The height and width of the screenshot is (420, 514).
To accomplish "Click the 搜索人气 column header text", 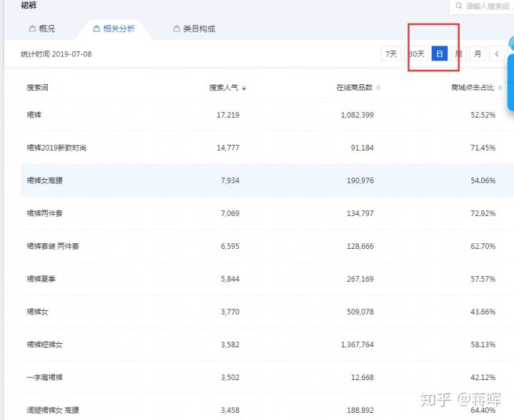I will [x=224, y=88].
